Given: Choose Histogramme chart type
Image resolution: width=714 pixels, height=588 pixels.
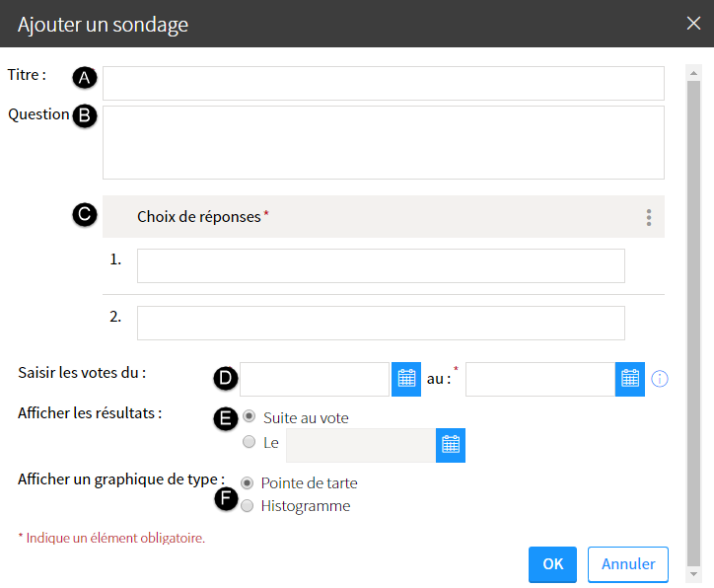Looking at the screenshot, I should (x=247, y=505).
